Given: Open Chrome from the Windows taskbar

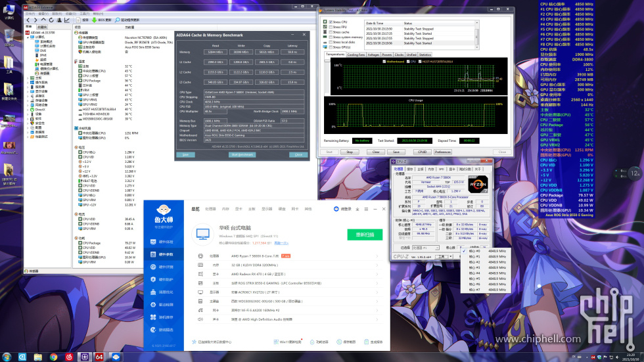Looking at the screenshot, I should tap(53, 357).
